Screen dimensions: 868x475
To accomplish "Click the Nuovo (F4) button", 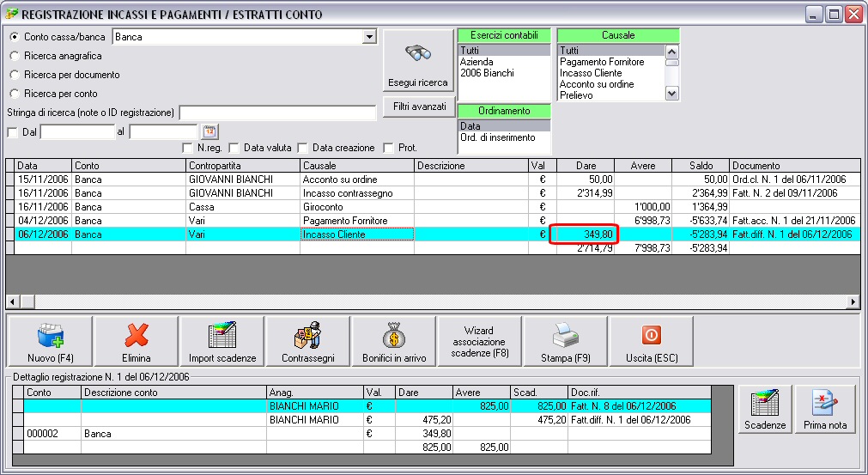I will [x=51, y=342].
